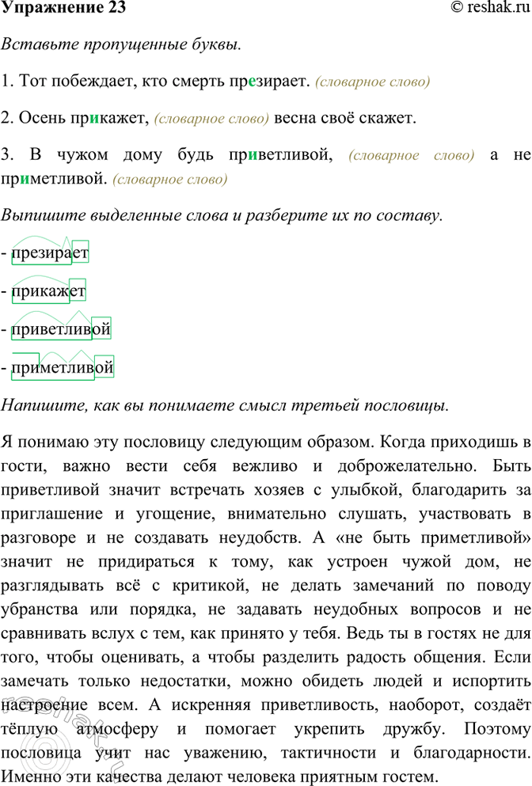The height and width of the screenshot is (786, 532).
Task: Click the green letter "и" in "приметливой" in sentence 3
Action: [27, 179]
